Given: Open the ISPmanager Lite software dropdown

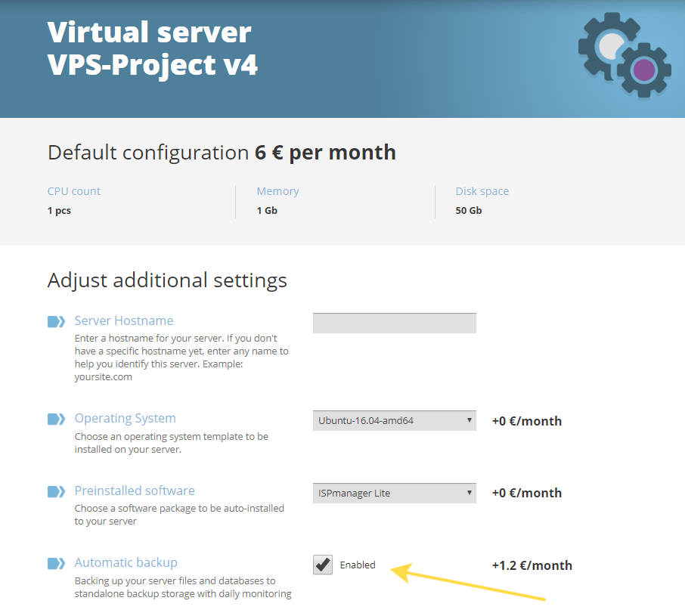Looking at the screenshot, I should click(x=395, y=493).
